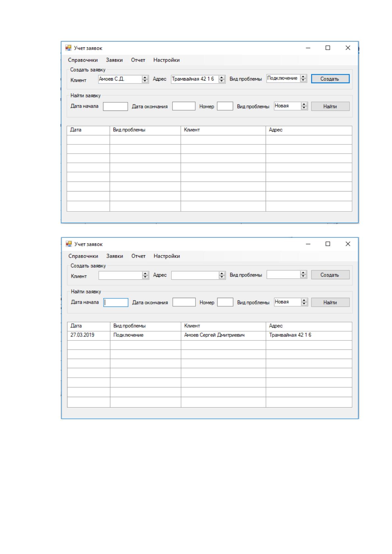
Task: Select the Клиент column header in the lower table
Action: pyautogui.click(x=223, y=326)
